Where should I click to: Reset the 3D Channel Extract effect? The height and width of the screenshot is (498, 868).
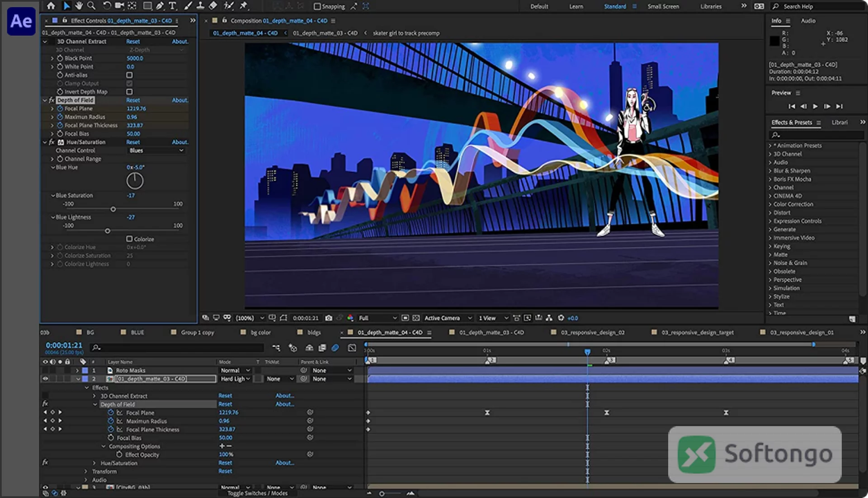(133, 42)
